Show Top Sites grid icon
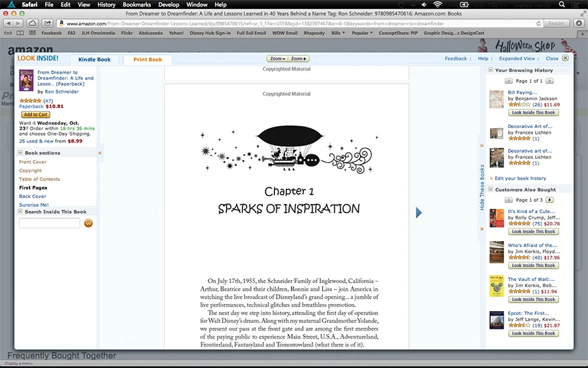This screenshot has width=588, height=368. (33, 33)
